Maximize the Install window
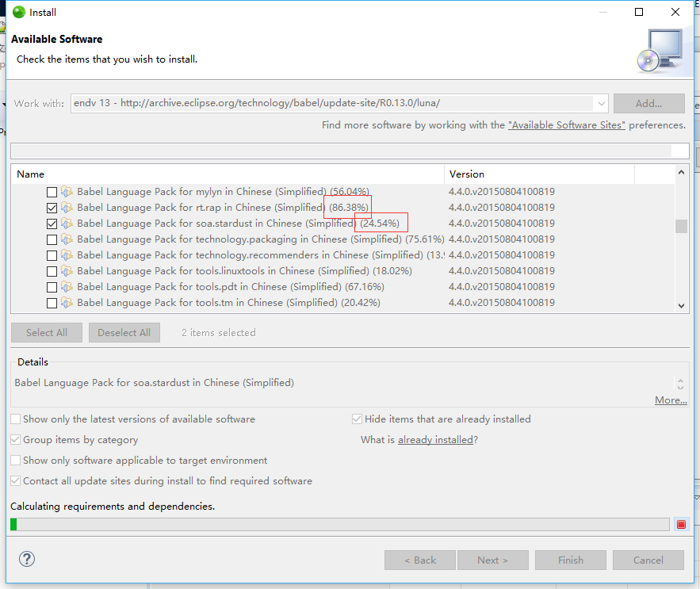This screenshot has width=700, height=589. point(639,12)
